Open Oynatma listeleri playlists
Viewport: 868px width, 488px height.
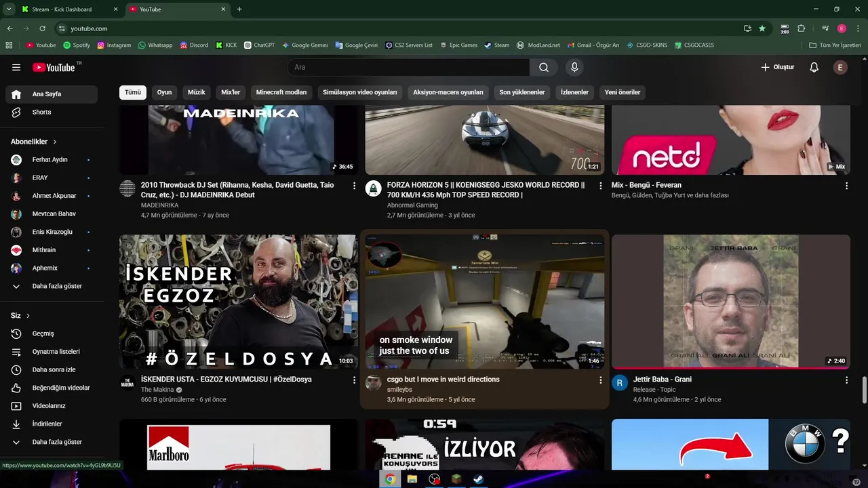(52, 352)
